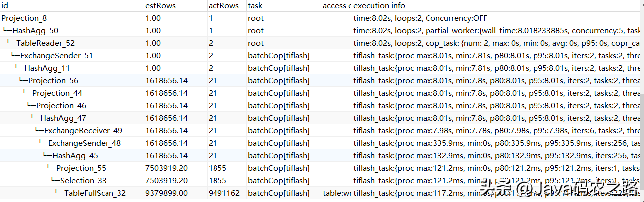Click the estRows column header
Image resolution: width=644 pixels, height=202 pixels.
pyautogui.click(x=160, y=6)
